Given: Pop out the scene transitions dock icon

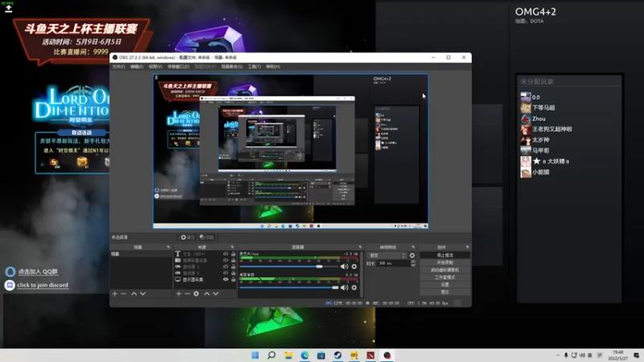Looking at the screenshot, I should (x=413, y=247).
